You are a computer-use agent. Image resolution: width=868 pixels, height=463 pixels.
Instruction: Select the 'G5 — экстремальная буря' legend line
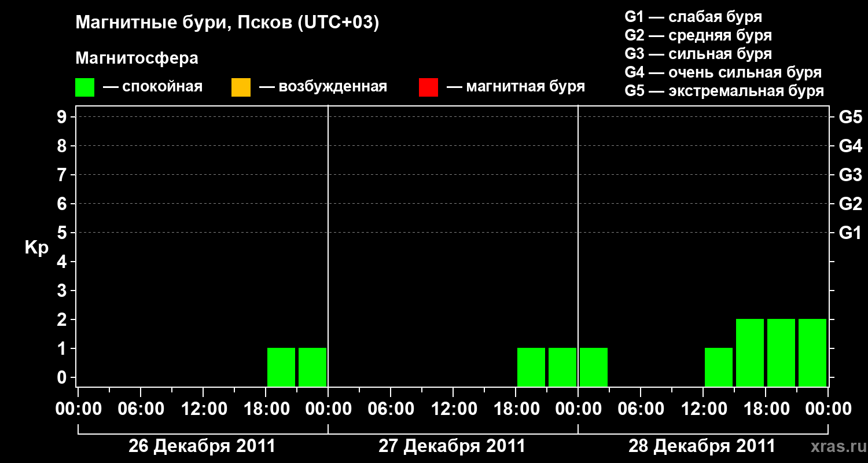pos(724,91)
